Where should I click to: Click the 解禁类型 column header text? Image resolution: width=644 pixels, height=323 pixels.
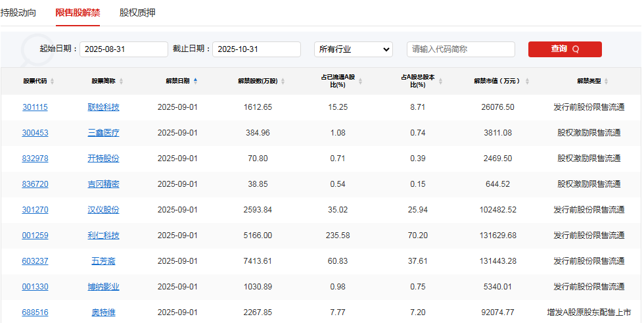(589, 82)
